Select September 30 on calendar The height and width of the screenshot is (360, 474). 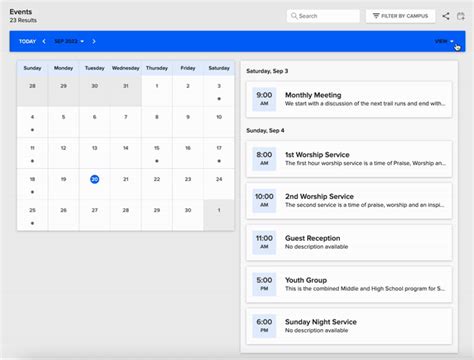click(x=188, y=215)
